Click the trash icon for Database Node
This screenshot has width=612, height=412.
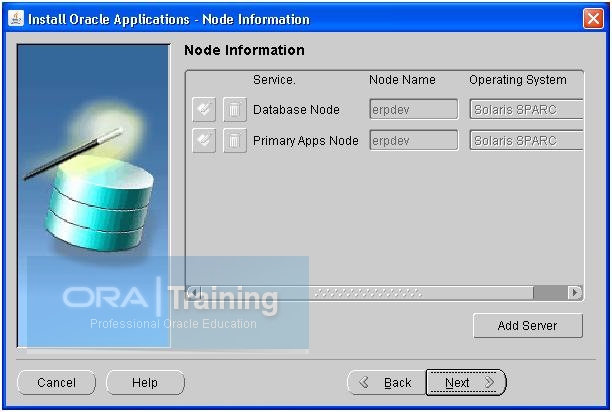click(234, 109)
